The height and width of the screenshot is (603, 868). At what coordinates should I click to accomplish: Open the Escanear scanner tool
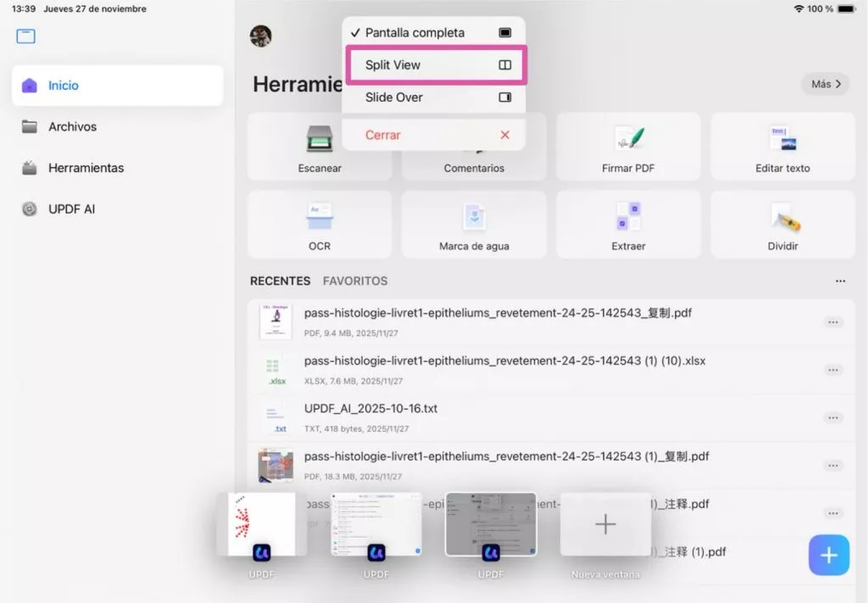[320, 147]
